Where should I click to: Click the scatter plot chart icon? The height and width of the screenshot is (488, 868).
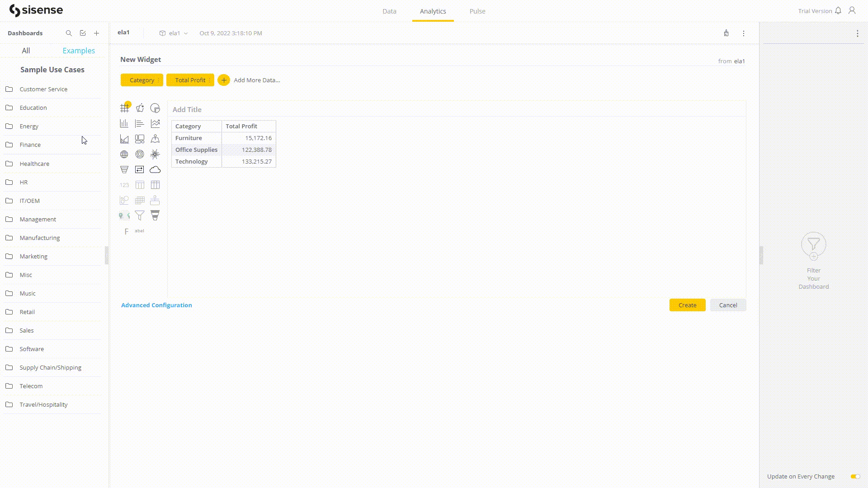coord(124,200)
